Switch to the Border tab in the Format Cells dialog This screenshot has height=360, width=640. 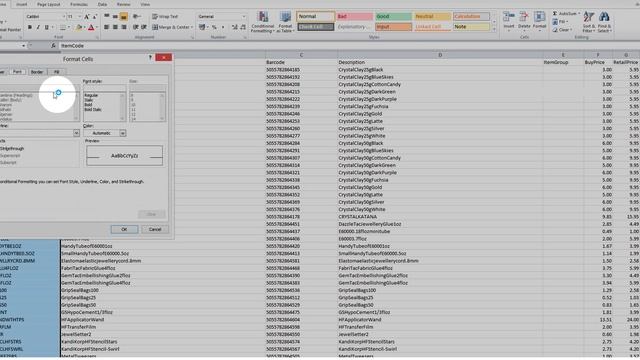(x=37, y=72)
